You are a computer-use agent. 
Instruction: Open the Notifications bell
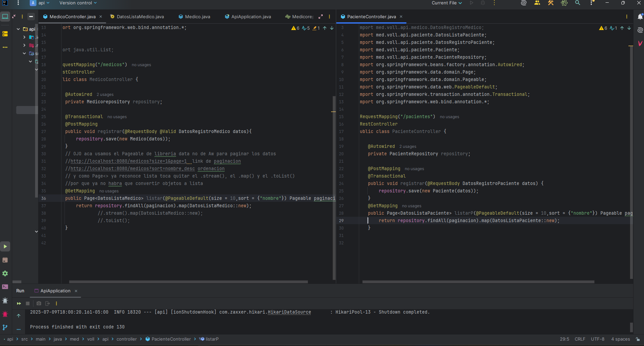tap(640, 17)
